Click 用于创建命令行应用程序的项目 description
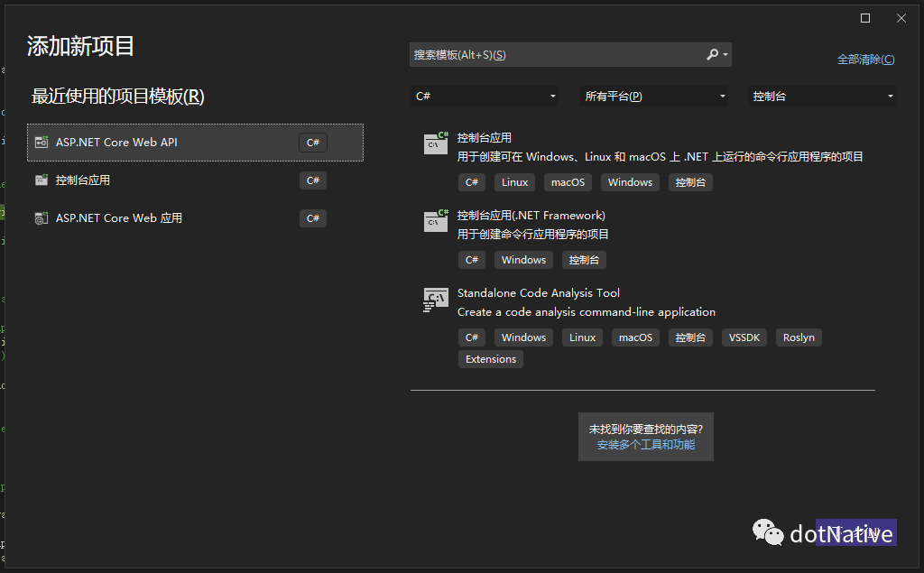Screen dimensions: 924x573 pos(532,235)
